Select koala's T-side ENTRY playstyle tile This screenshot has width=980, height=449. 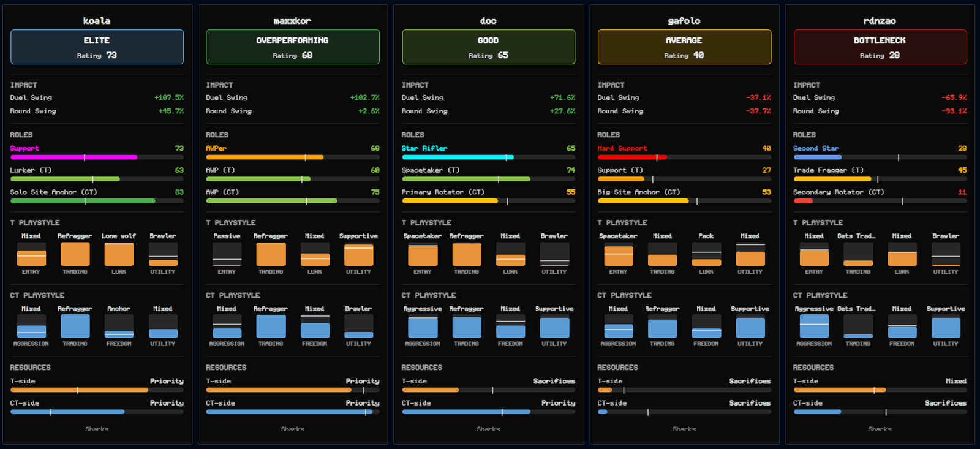pos(31,254)
